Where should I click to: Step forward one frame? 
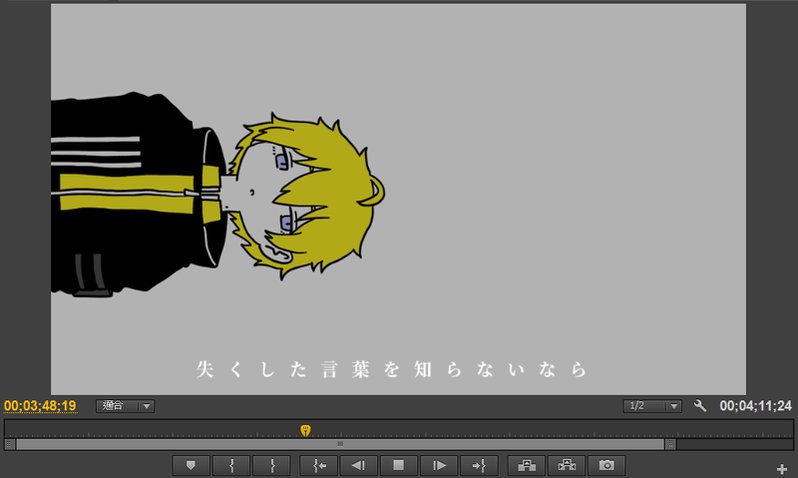coord(439,465)
